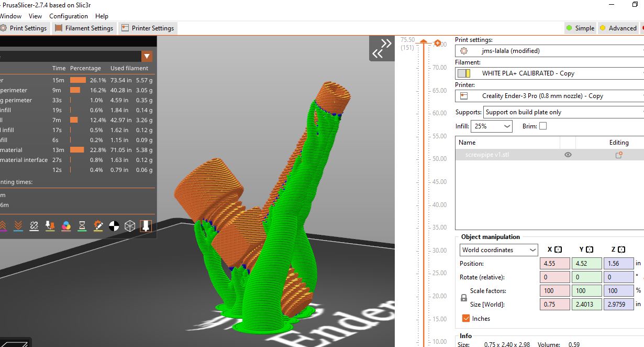Switch to Simple mode

tap(580, 28)
